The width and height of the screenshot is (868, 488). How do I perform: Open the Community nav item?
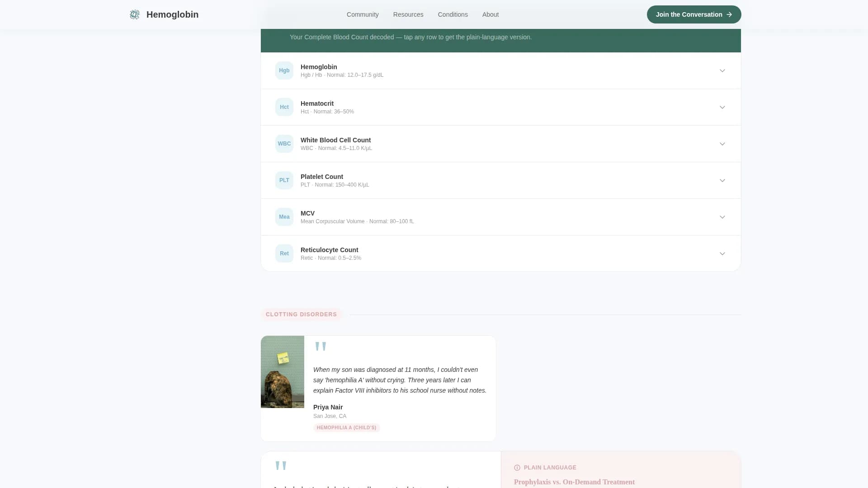[363, 14]
